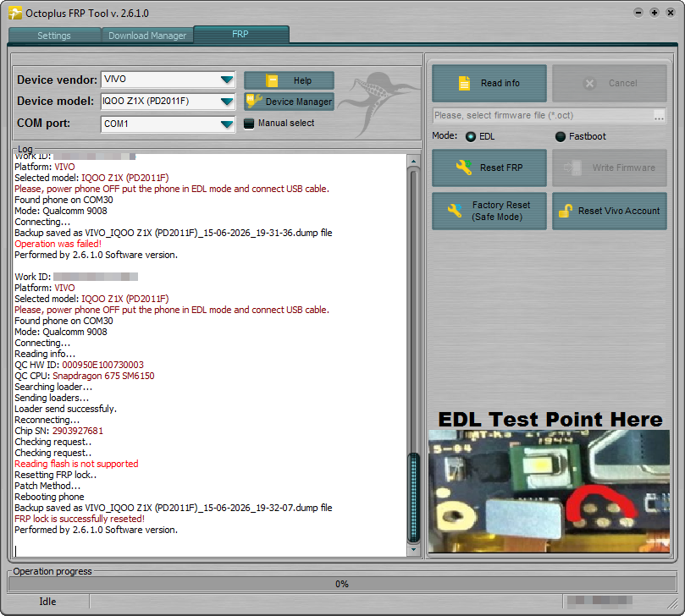Click the yellow Help book icon

[272, 80]
